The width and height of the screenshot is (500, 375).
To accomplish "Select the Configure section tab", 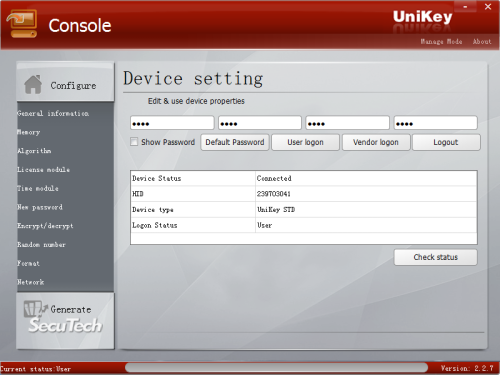I will [x=65, y=82].
